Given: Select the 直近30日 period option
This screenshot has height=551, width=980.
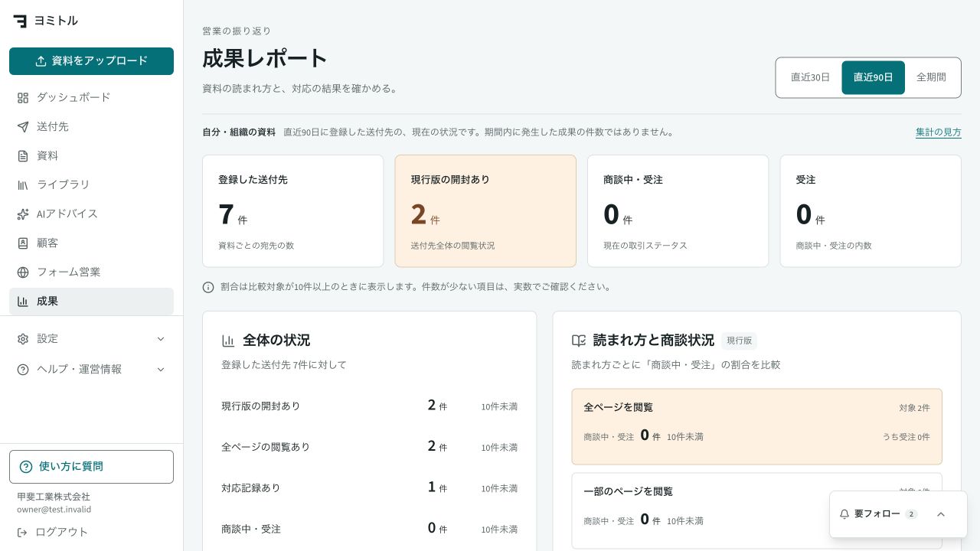Looking at the screenshot, I should point(810,77).
